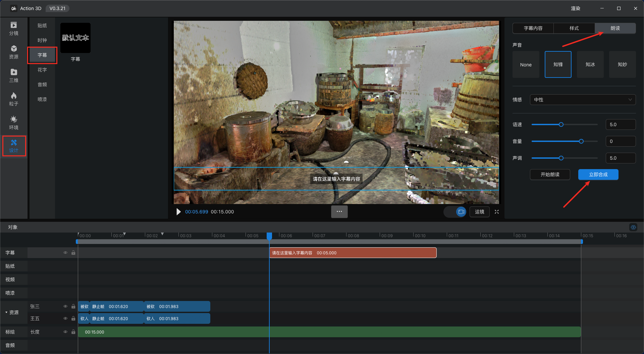Toggle the camera view switch
The image size is (644, 354).
coord(455,212)
